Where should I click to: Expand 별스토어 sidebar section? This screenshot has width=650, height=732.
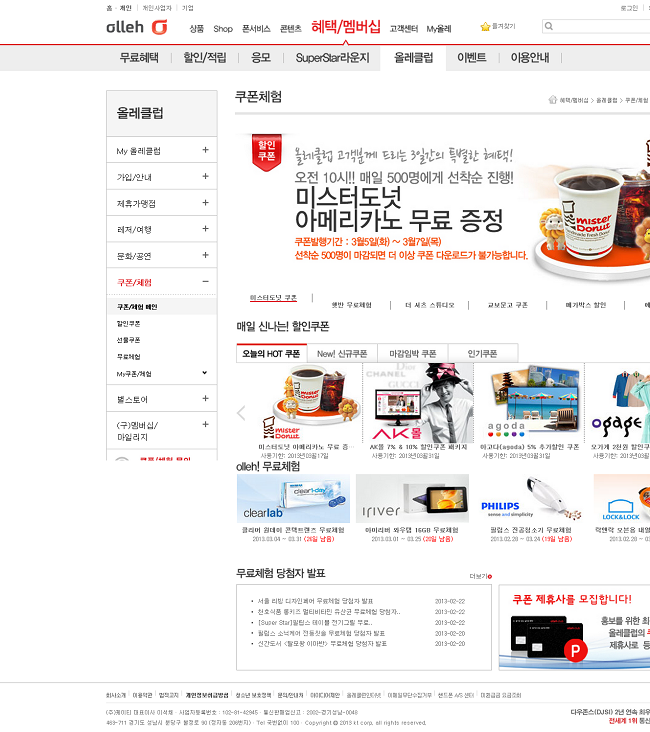pos(205,398)
